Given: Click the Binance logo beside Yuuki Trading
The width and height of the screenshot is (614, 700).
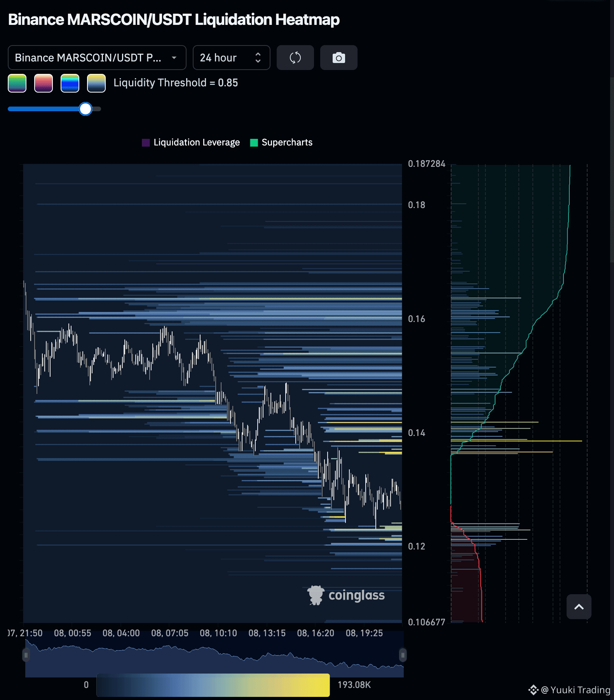Looking at the screenshot, I should [x=533, y=690].
